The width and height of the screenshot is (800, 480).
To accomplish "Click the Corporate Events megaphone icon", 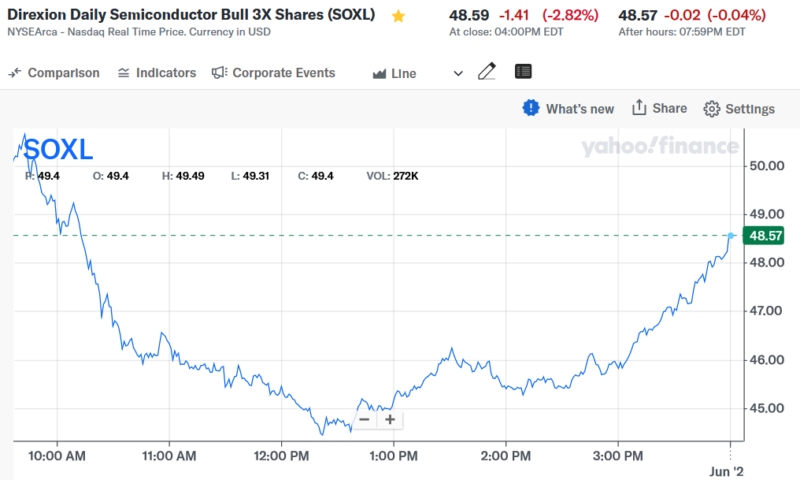I will point(219,73).
